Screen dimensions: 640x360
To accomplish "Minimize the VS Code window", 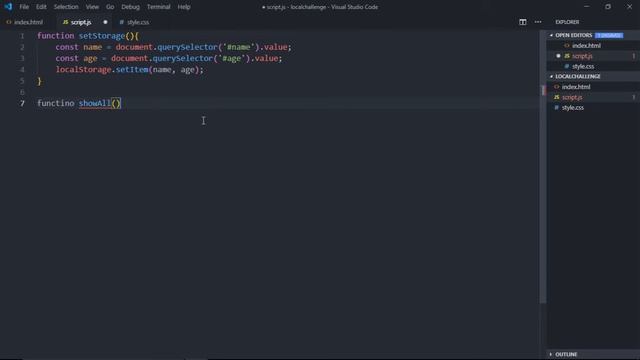I will coord(587,7).
